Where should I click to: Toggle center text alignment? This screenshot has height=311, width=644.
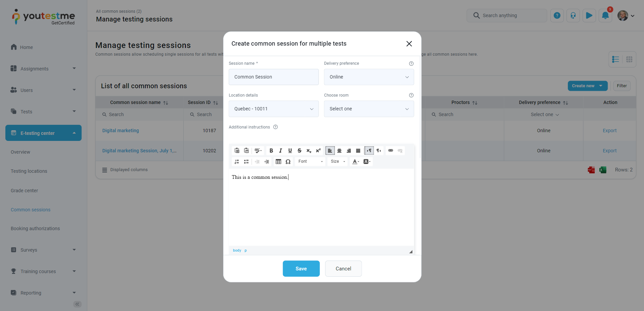[x=339, y=151]
